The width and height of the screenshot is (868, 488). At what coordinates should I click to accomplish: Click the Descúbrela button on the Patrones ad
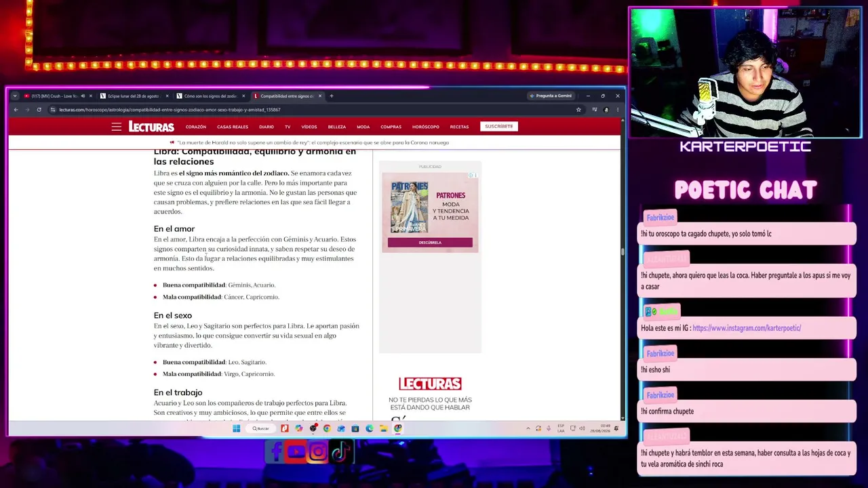430,243
